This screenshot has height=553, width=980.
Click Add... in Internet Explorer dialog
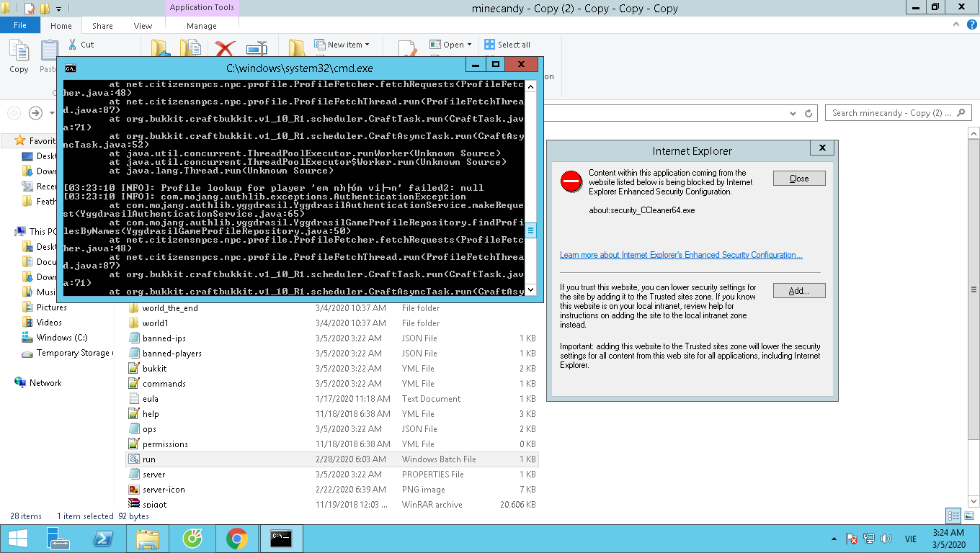(798, 291)
